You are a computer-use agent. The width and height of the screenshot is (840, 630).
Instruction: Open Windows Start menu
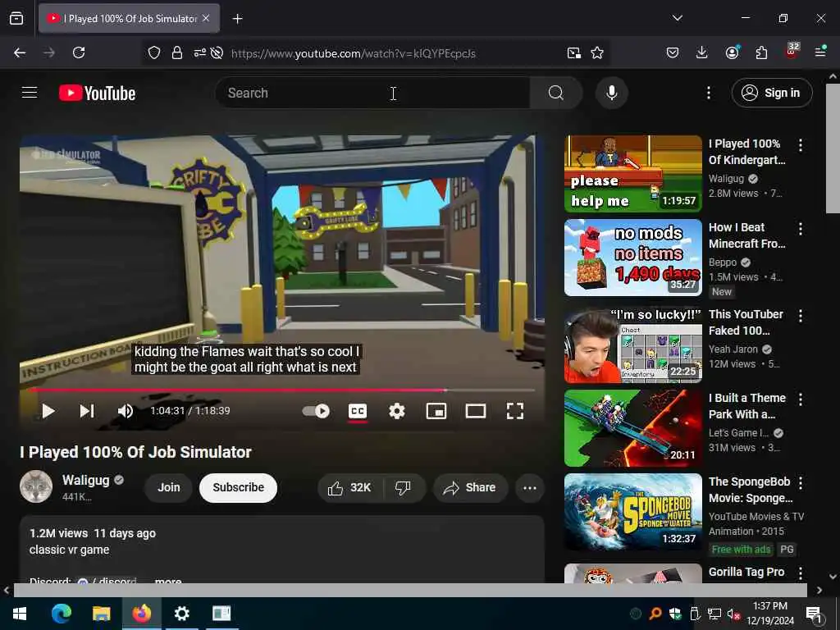(20, 614)
